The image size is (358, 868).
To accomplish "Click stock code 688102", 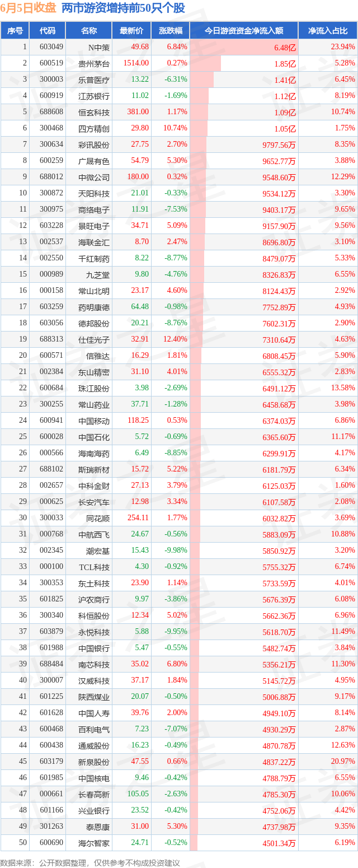I will click(51, 469).
